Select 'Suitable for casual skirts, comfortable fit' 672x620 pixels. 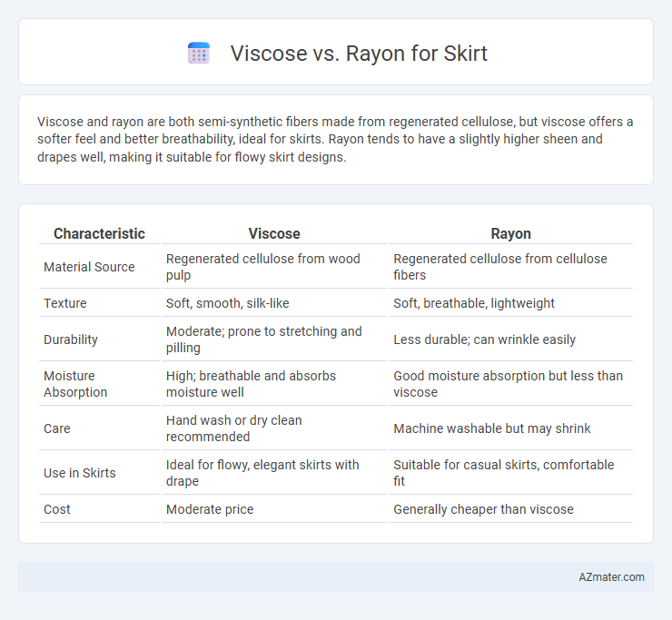click(x=511, y=473)
